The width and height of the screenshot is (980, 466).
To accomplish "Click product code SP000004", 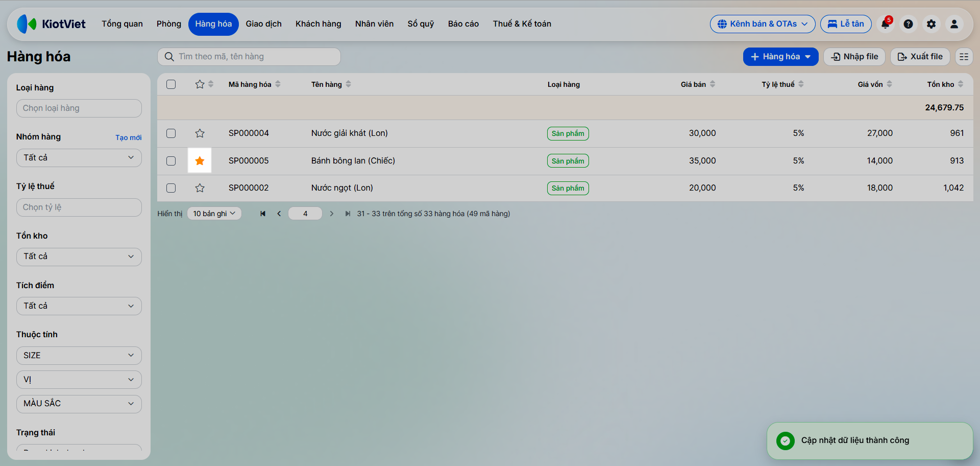I will point(249,133).
